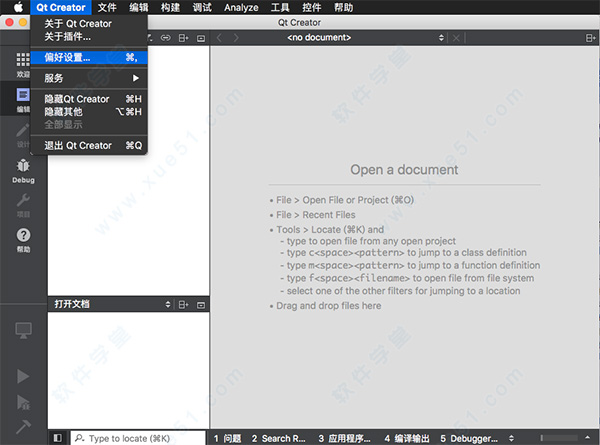The image size is (600, 445).
Task: Open the 打开文档 panel selector dropdown
Action: coord(112,304)
